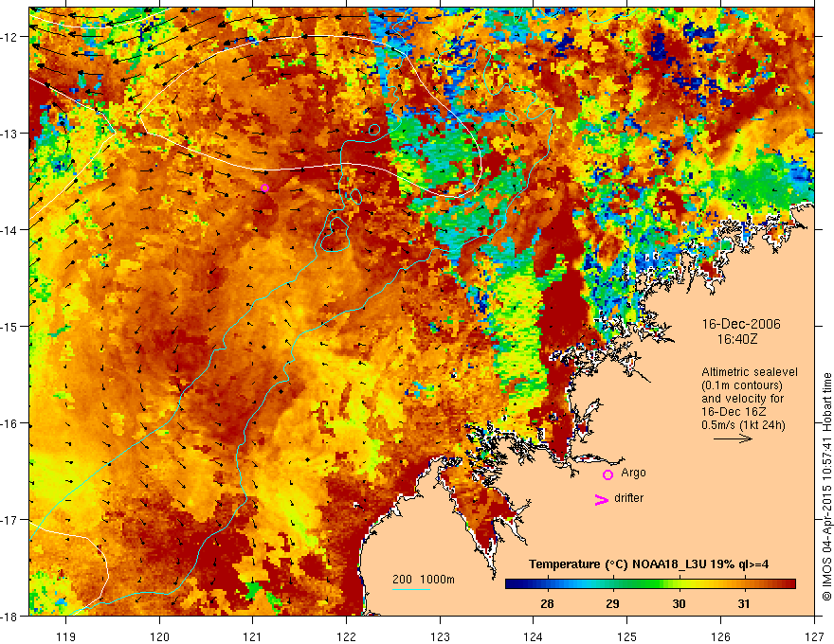
Task: Click the '16:40Z' time text
Action: pos(736,339)
